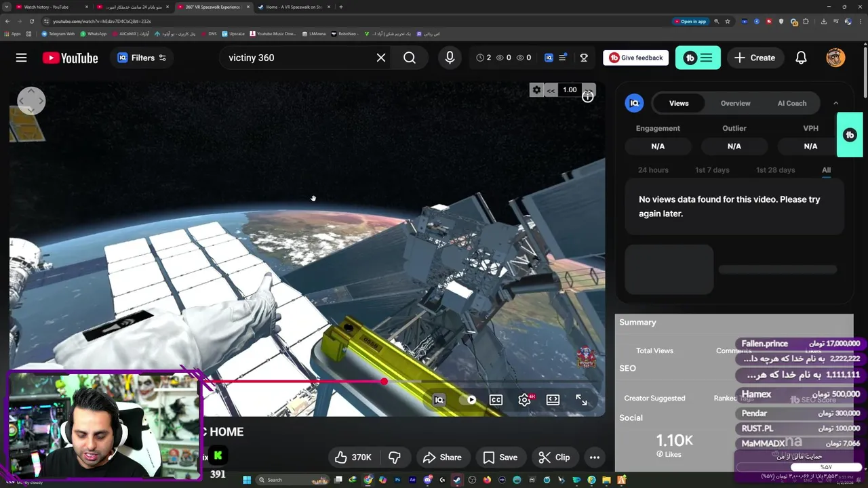Run search with the magnifier button
868x488 pixels.
(x=410, y=58)
